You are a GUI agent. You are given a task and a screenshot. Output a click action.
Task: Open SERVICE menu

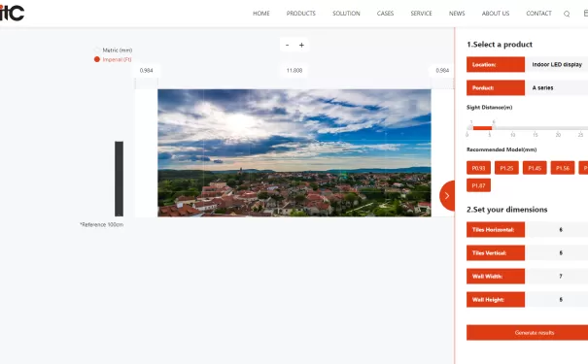[421, 14]
